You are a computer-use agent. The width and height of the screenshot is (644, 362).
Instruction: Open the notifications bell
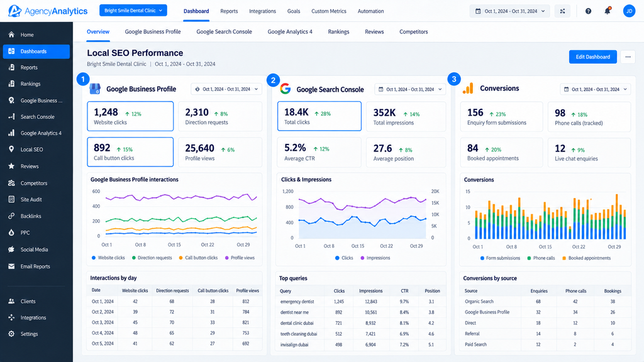pos(608,11)
